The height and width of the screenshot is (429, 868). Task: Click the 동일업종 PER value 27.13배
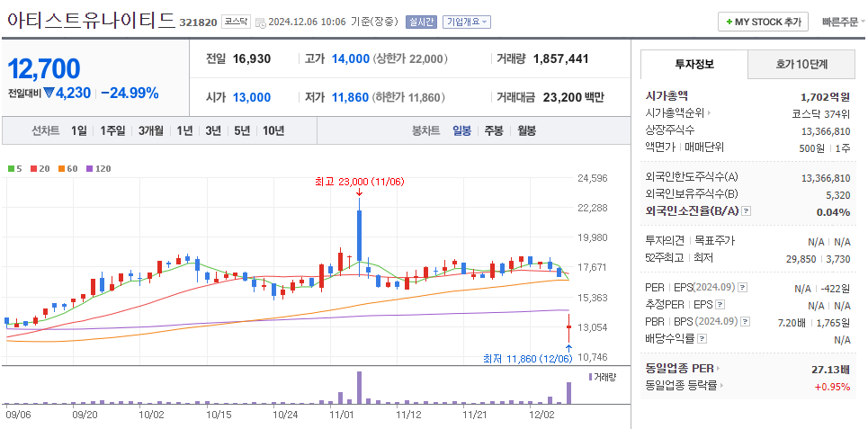[831, 370]
